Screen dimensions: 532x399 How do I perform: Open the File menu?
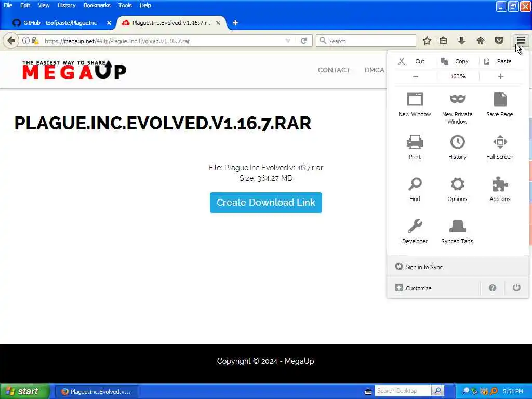point(8,5)
